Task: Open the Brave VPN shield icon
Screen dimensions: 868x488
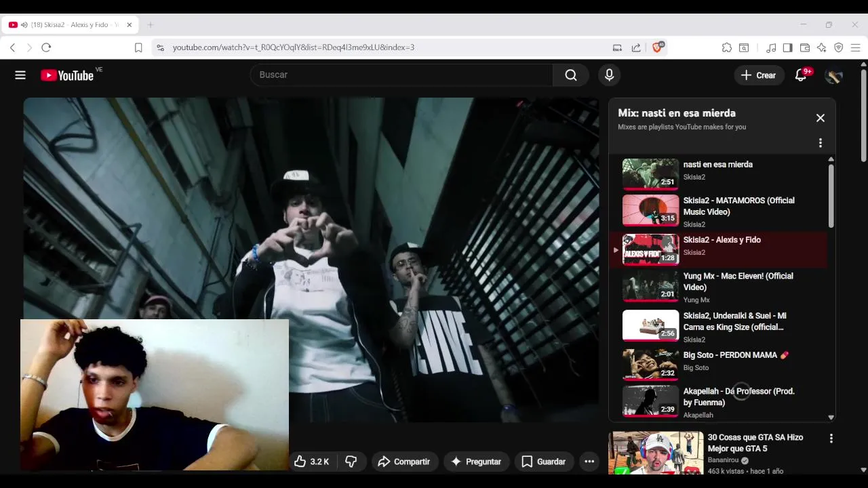Action: 838,47
